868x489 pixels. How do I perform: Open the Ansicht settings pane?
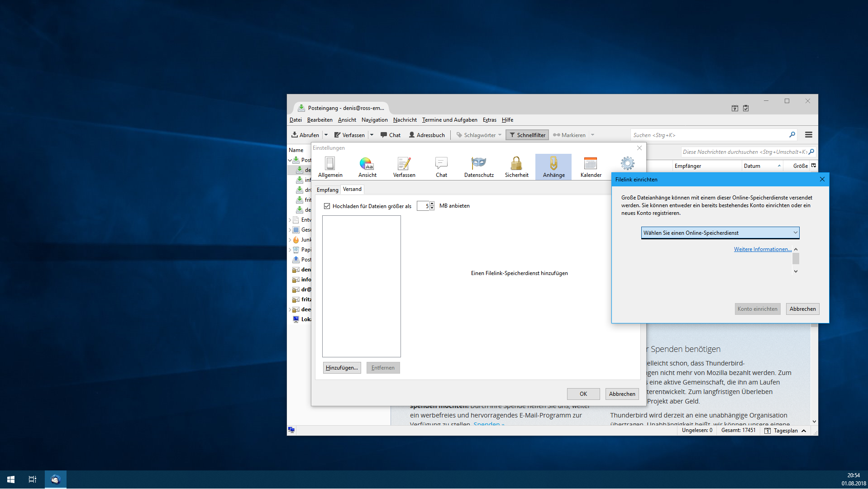click(x=367, y=167)
